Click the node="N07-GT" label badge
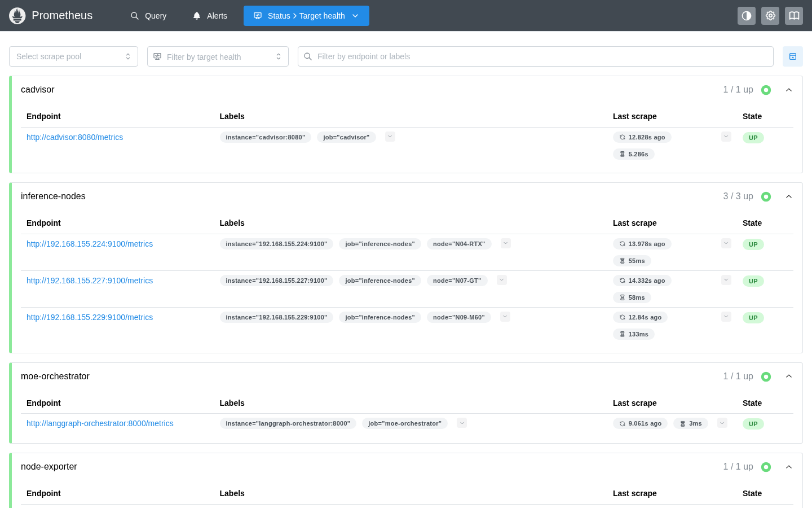 [x=457, y=281]
